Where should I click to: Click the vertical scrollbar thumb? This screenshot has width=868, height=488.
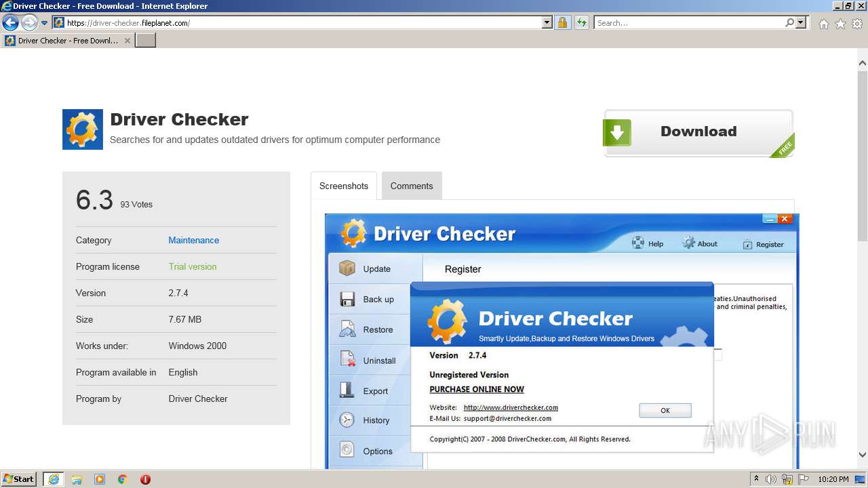[862, 155]
